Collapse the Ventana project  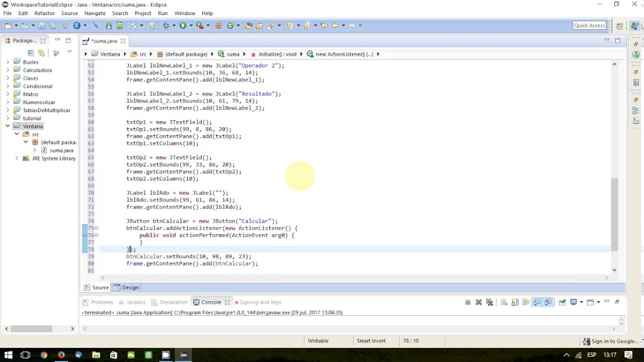[x=8, y=126]
